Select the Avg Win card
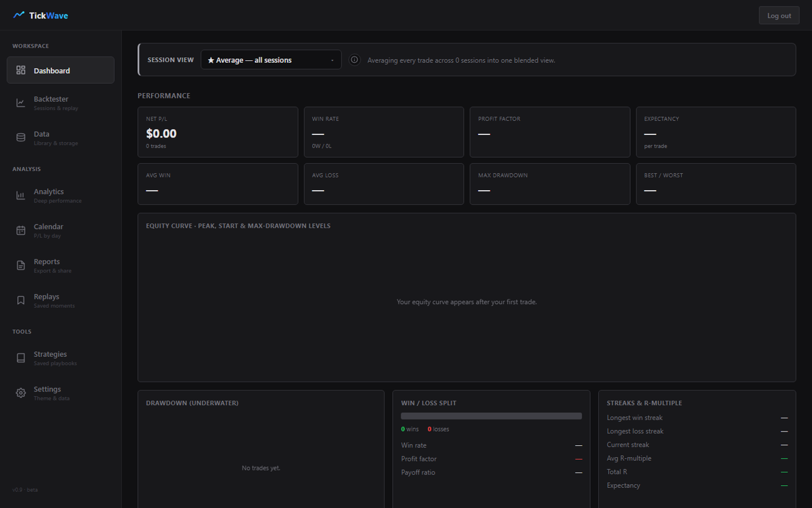The image size is (812, 508). tap(218, 184)
